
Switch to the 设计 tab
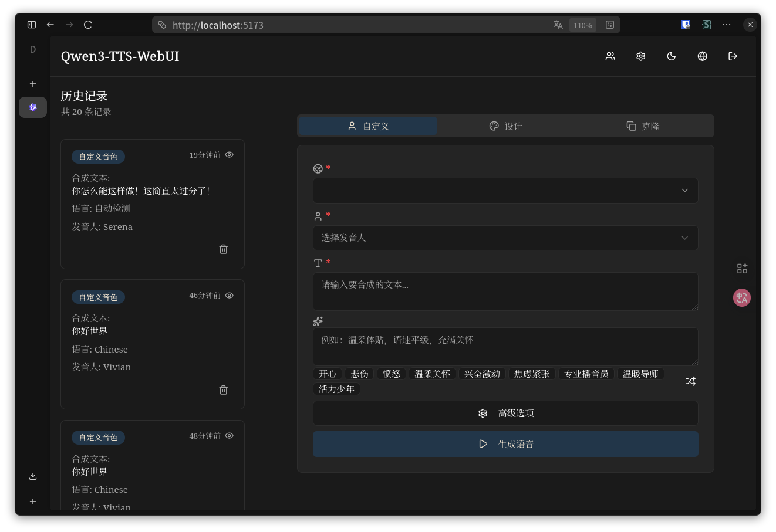coord(506,126)
